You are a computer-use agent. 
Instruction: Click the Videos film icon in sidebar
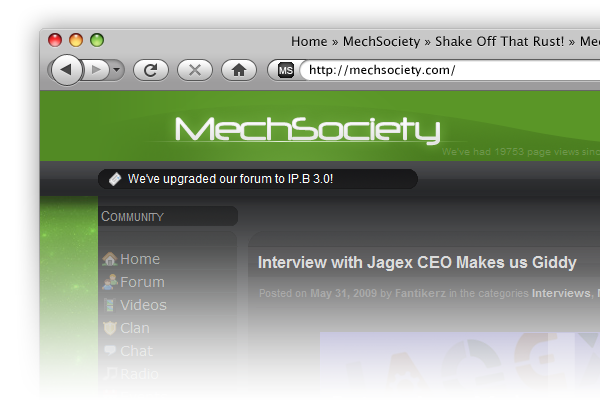click(x=110, y=305)
